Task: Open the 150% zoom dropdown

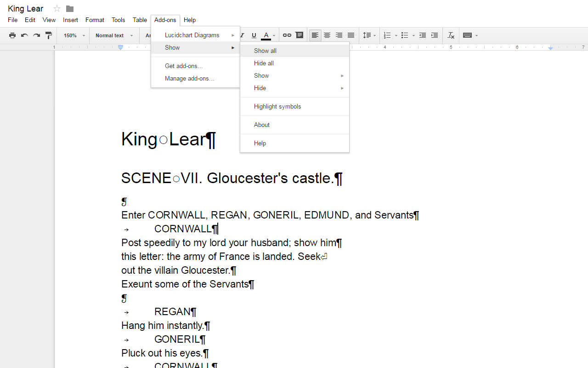Action: [x=74, y=35]
